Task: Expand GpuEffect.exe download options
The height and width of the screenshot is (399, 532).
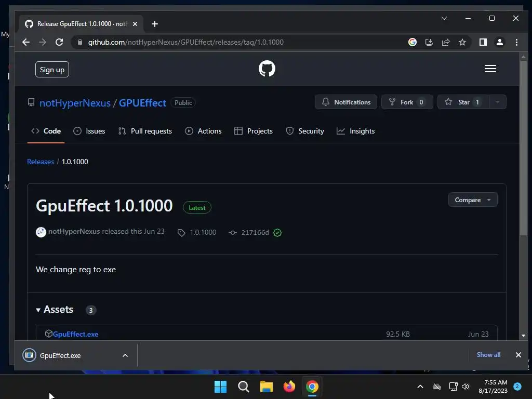Action: 125,355
